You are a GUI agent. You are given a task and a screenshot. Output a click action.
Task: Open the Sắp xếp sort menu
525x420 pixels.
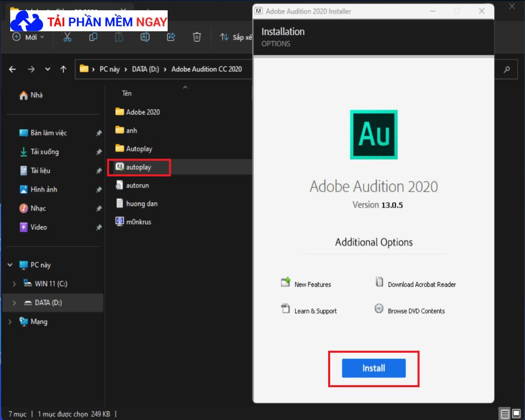[236, 37]
